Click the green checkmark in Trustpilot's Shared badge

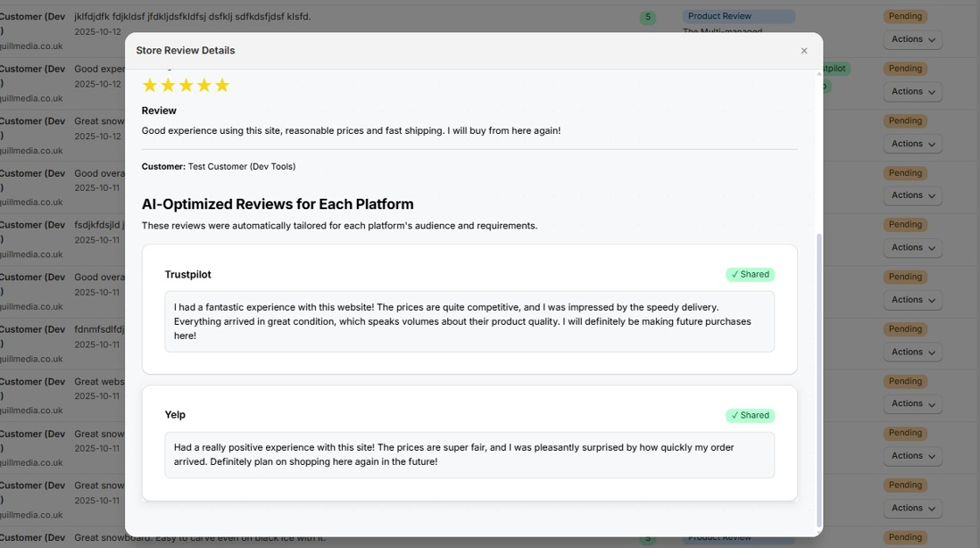point(735,274)
